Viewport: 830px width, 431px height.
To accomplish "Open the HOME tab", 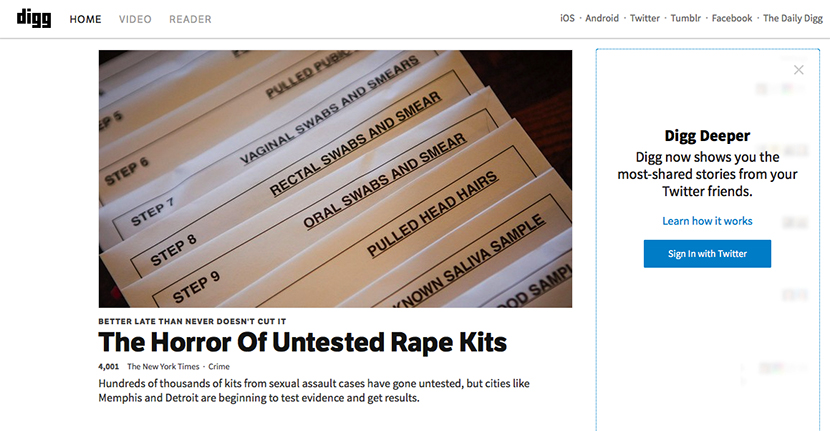I will (85, 19).
